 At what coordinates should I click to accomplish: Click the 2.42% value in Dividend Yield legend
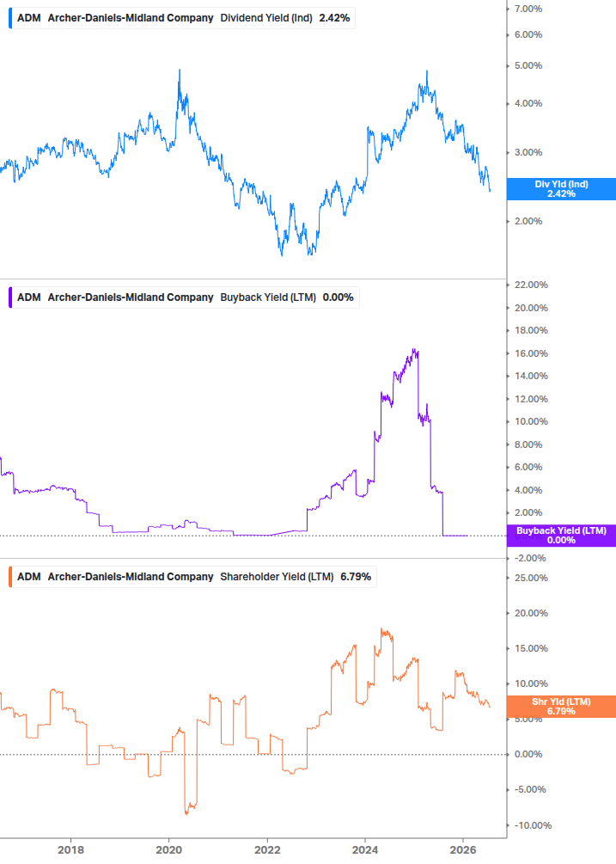pyautogui.click(x=335, y=18)
